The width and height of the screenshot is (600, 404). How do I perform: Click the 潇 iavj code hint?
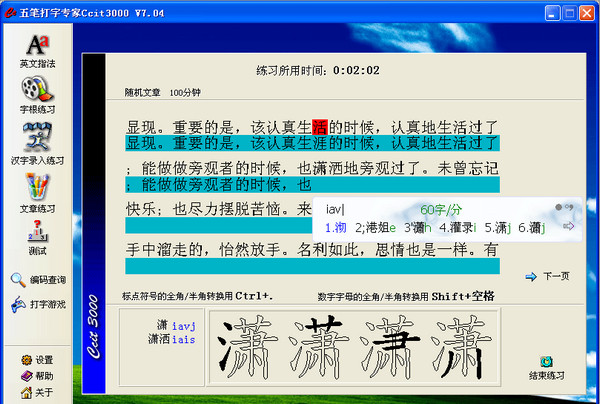tap(176, 326)
